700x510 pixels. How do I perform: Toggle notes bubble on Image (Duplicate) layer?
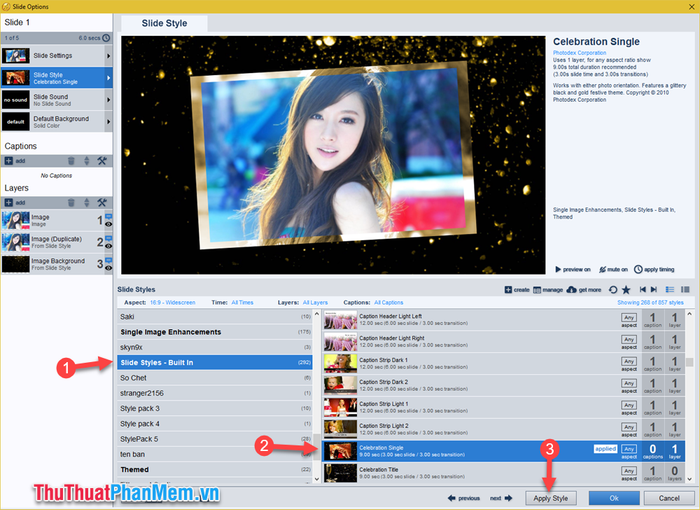pos(108,238)
